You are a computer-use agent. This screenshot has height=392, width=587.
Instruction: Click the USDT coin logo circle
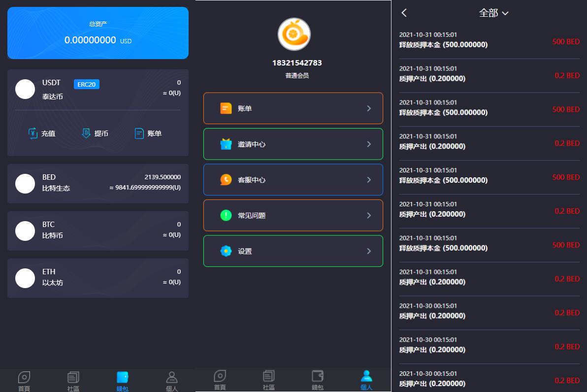coord(25,89)
